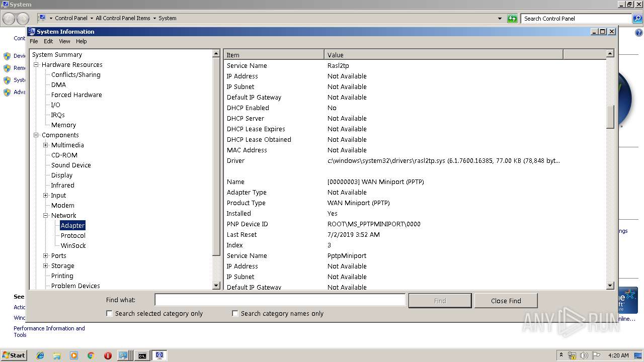Click the address bar computer icon

[42, 18]
